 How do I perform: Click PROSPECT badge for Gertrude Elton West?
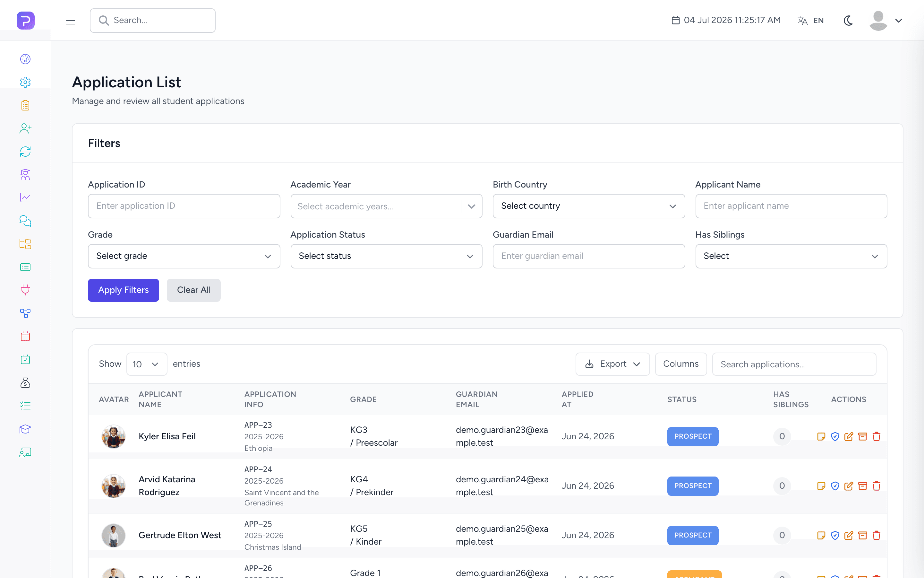pyautogui.click(x=693, y=535)
